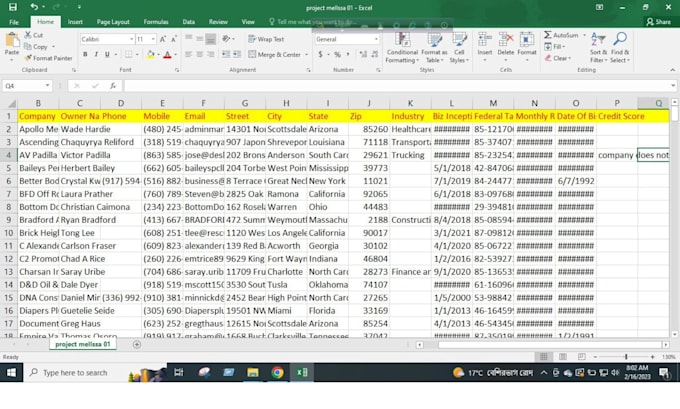Enable Wrap Text
Viewport: 680px width, 409px height.
pos(266,39)
